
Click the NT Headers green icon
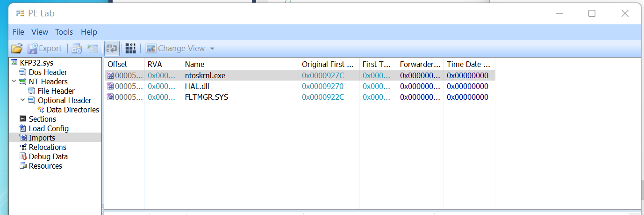click(23, 82)
